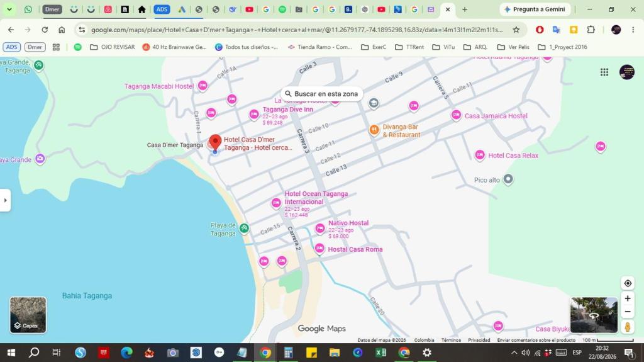This screenshot has width=644, height=362.
Task: Open the 1_Proyect 2016 bookmarks folder
Action: pos(562,47)
